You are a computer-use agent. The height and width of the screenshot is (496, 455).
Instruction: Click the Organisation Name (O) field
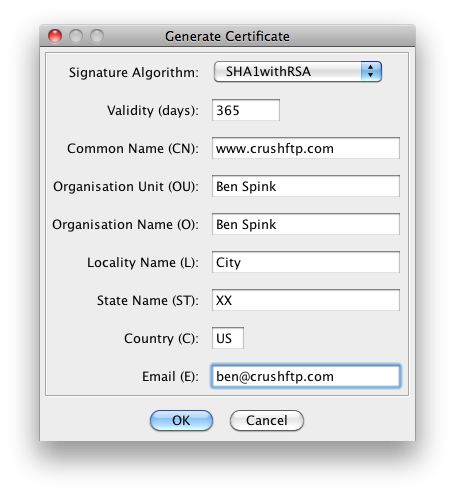tap(306, 224)
